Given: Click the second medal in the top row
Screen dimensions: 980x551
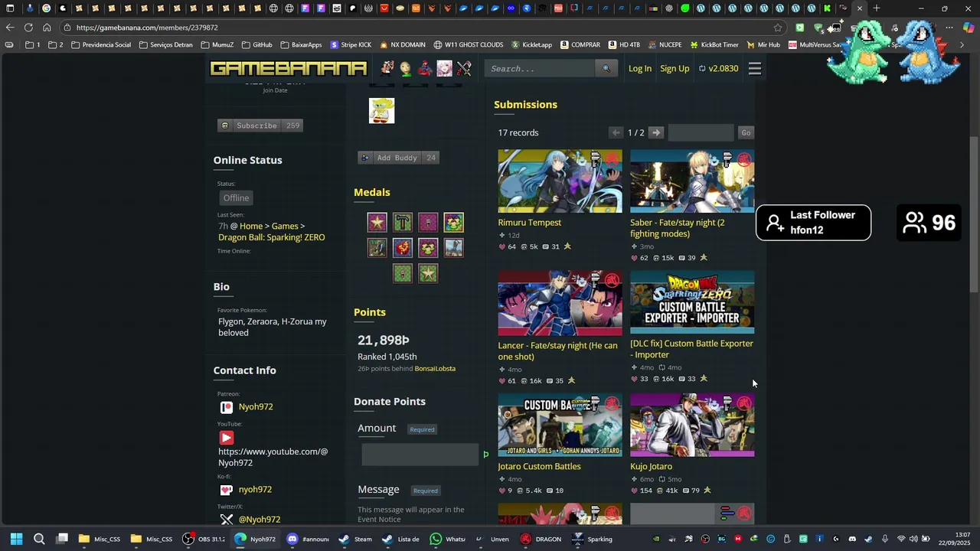Looking at the screenshot, I should point(403,223).
